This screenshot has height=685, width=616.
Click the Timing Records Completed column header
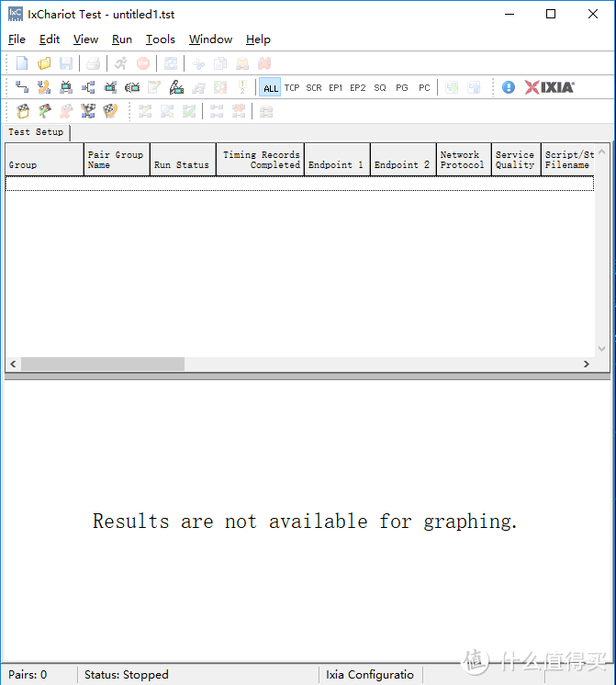261,160
